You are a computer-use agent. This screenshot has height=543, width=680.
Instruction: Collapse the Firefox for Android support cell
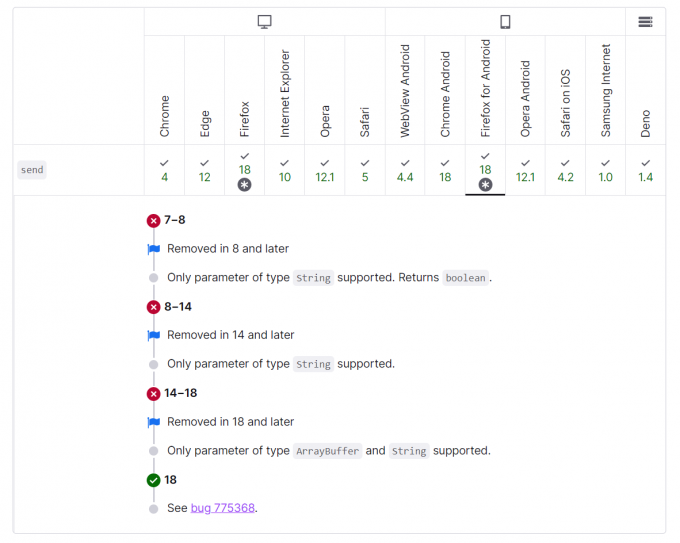(x=485, y=170)
